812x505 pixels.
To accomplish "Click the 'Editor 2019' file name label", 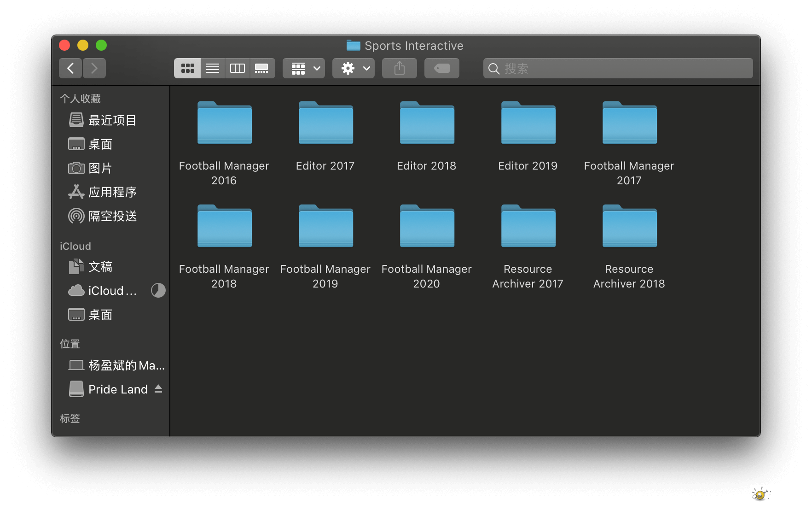I will pyautogui.click(x=528, y=166).
